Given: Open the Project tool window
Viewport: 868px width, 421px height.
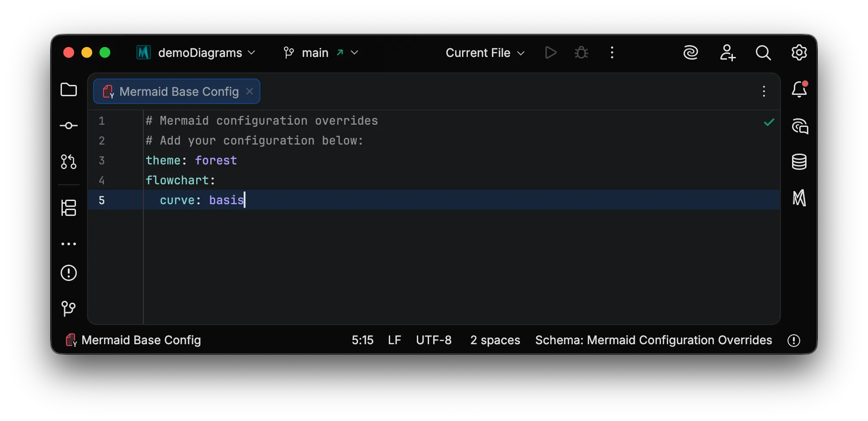Looking at the screenshot, I should pyautogui.click(x=68, y=90).
